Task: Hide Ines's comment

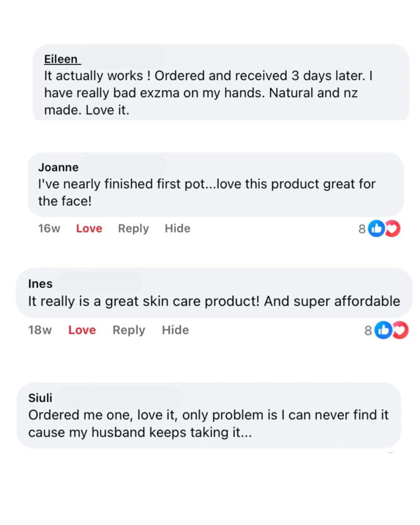Action: point(175,330)
